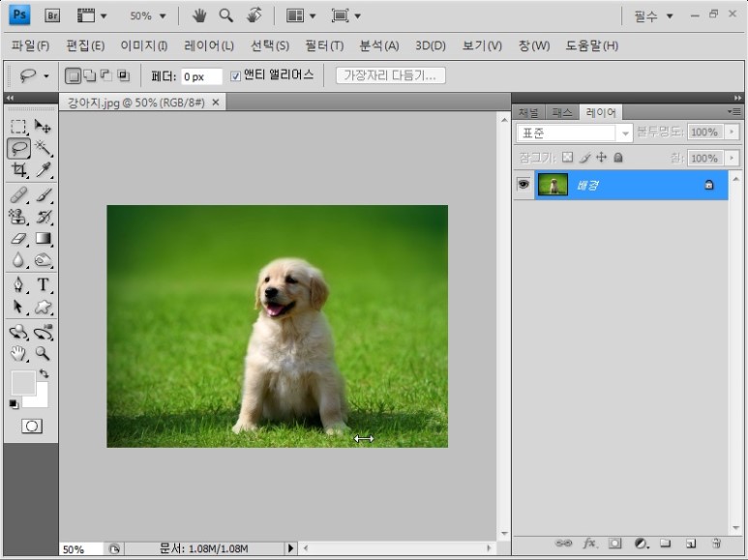The height and width of the screenshot is (560, 748).
Task: Open the 필터(T) menu
Action: [323, 45]
